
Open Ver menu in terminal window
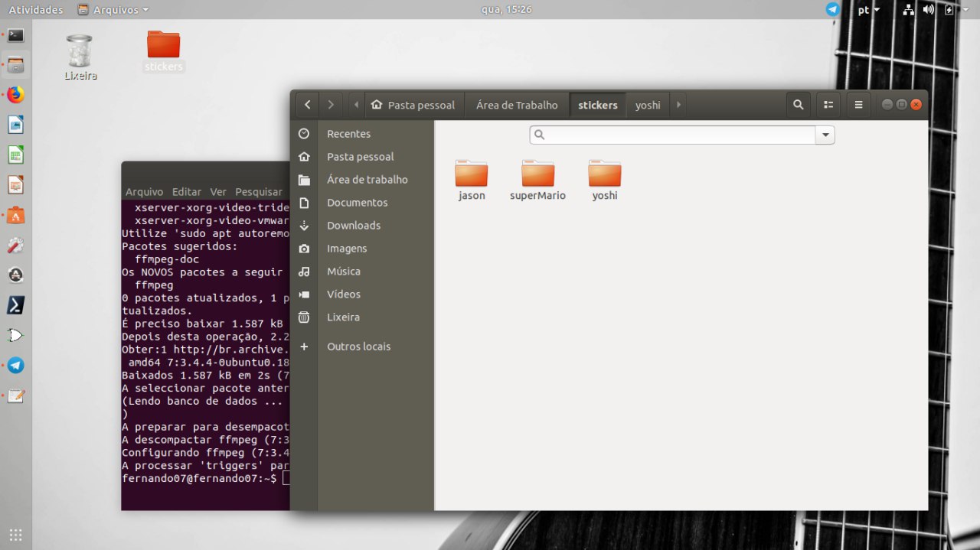click(218, 192)
